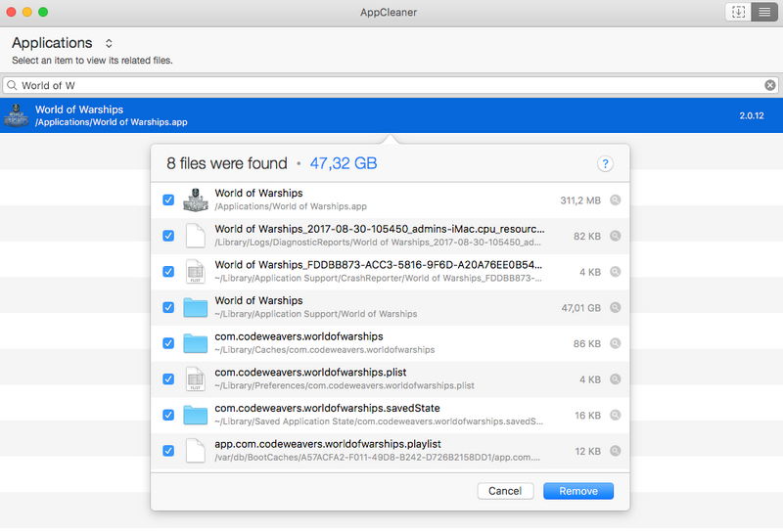
Task: Click the magnifier icon in the search field
Action: click(12, 85)
